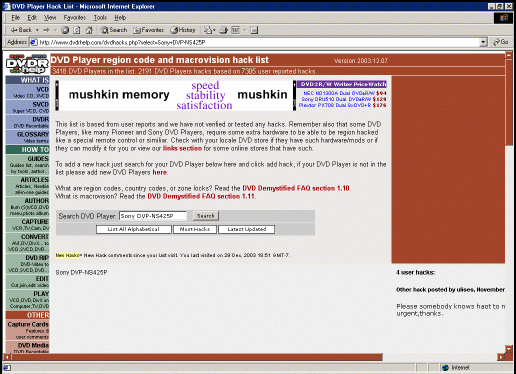516x374 pixels.
Task: Click the Refresh page icon
Action: (x=77, y=30)
